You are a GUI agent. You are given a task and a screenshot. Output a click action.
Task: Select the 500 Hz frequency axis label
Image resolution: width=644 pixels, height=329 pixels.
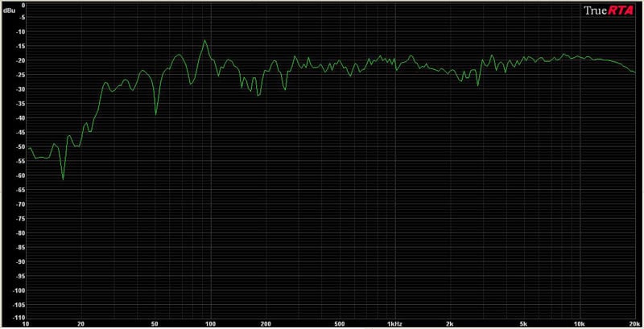[x=339, y=323]
